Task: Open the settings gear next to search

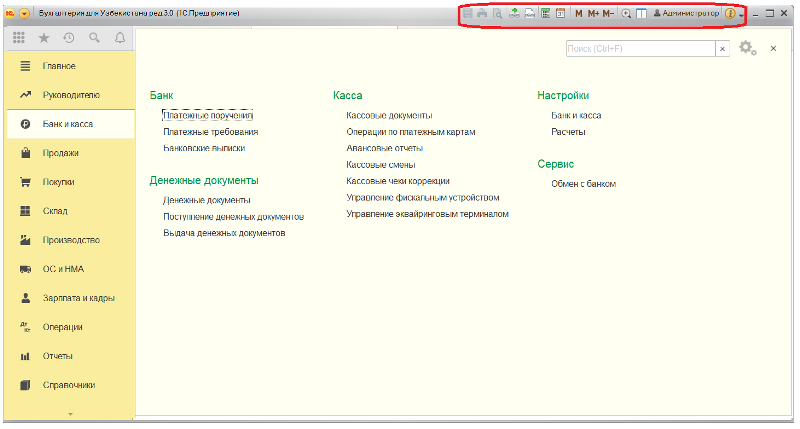Action: [x=746, y=48]
